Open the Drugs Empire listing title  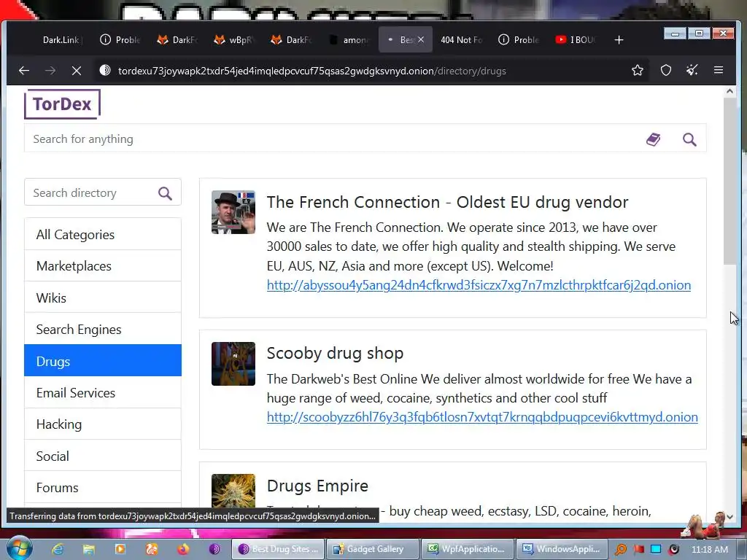[x=317, y=485]
